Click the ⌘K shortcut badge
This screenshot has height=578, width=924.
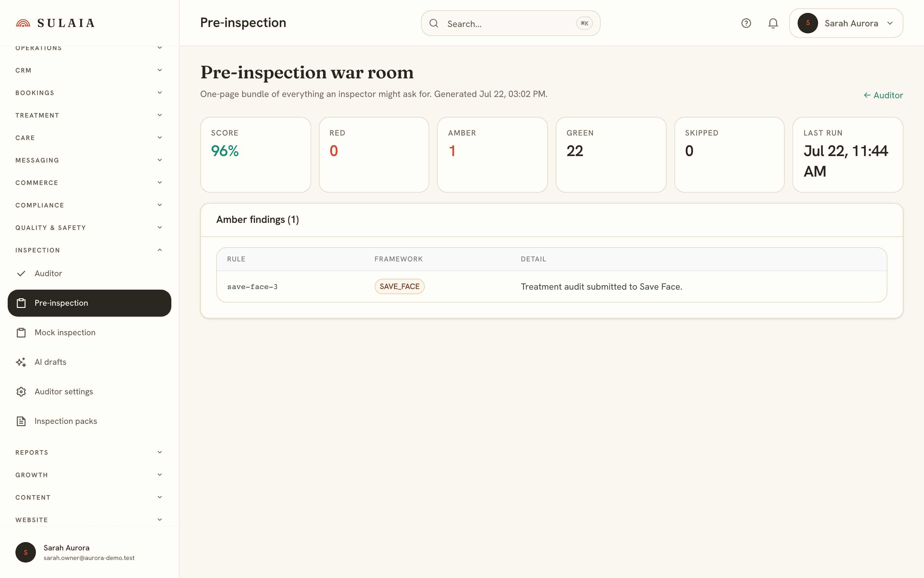pyautogui.click(x=584, y=23)
